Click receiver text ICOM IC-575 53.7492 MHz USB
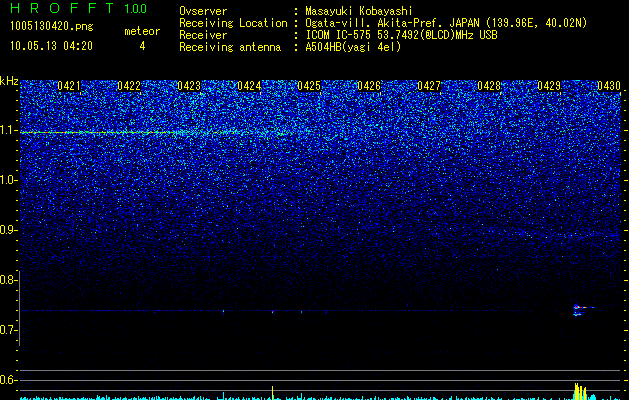Image resolution: width=629 pixels, height=400 pixels. [x=401, y=35]
